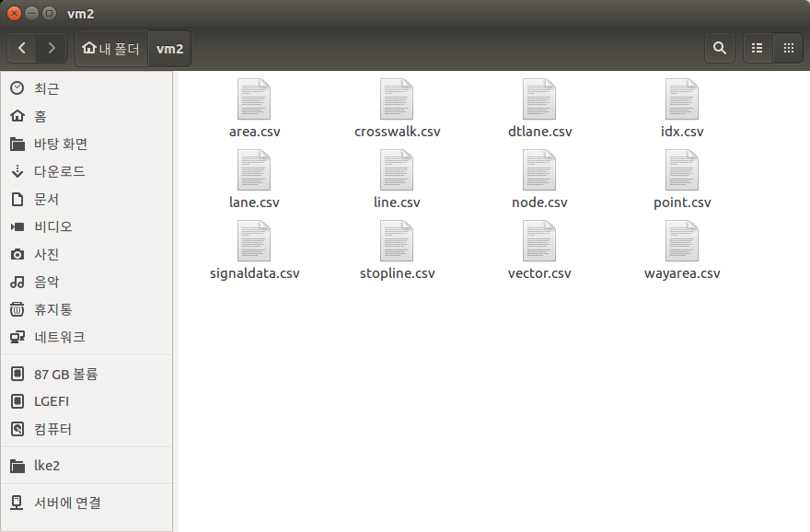Select the wayarea.csv file icon
The height and width of the screenshot is (532, 810).
[681, 241]
